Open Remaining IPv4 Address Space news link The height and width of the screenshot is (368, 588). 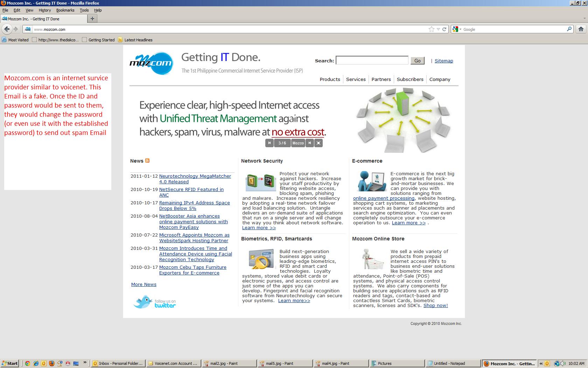pos(195,205)
